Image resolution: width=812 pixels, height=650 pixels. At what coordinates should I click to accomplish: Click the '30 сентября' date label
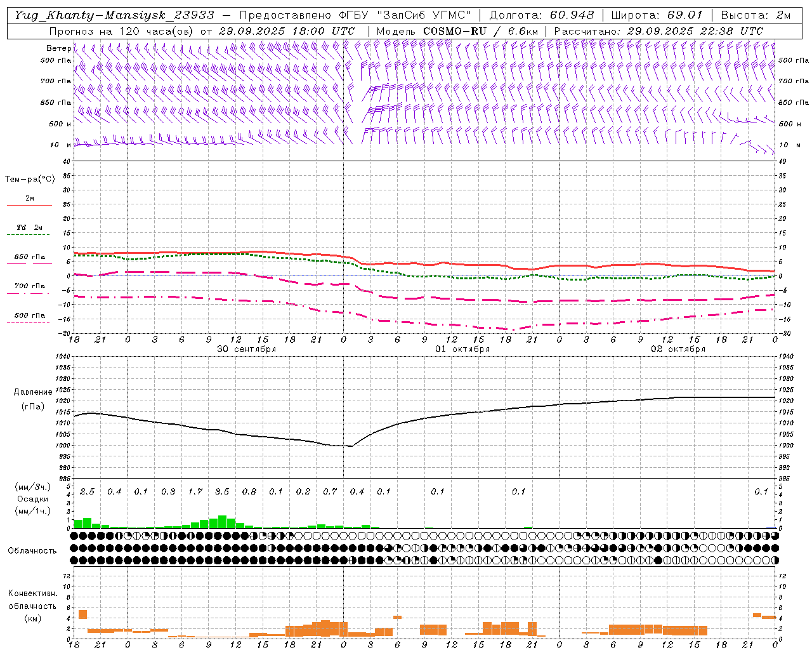(x=247, y=349)
